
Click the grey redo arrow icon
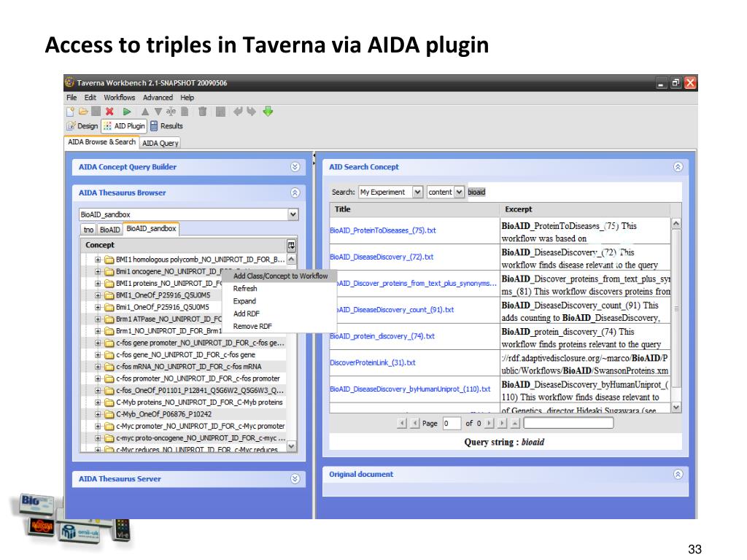251,112
